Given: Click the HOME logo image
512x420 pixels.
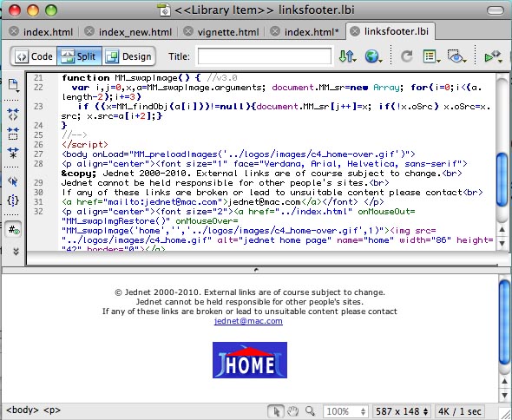Looking at the screenshot, I should pos(250,360).
